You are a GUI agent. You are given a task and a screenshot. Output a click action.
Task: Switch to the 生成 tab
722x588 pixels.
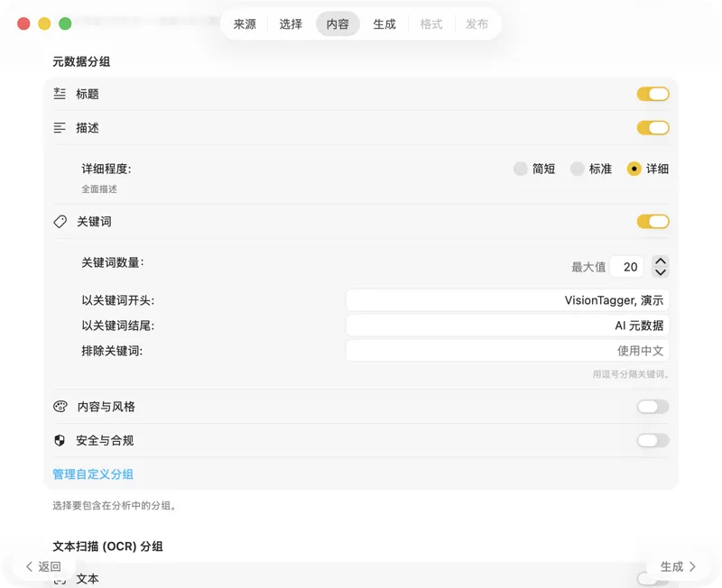click(x=384, y=24)
